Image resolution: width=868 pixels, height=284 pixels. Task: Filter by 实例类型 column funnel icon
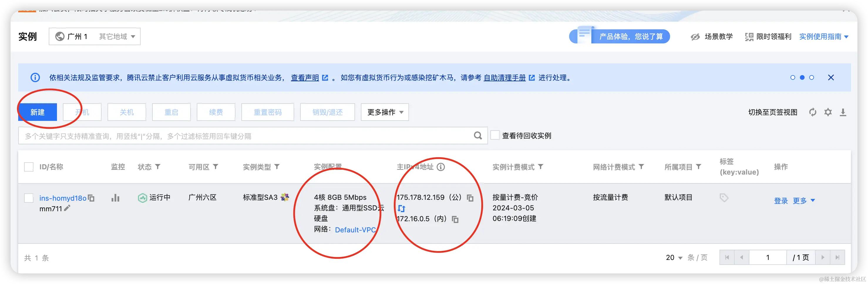point(277,167)
